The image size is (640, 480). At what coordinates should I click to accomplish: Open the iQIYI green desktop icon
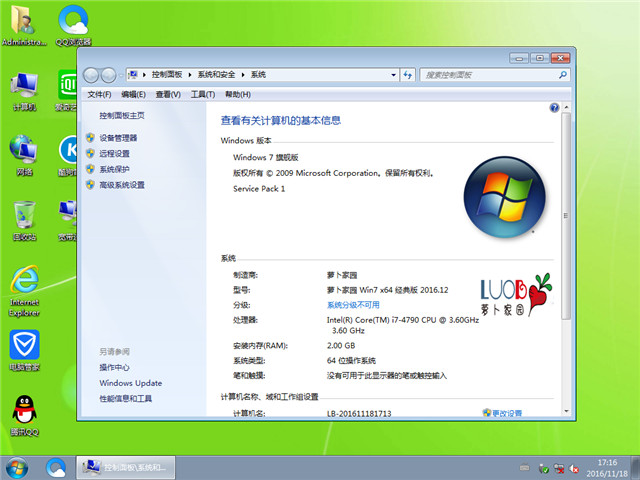pyautogui.click(x=67, y=91)
